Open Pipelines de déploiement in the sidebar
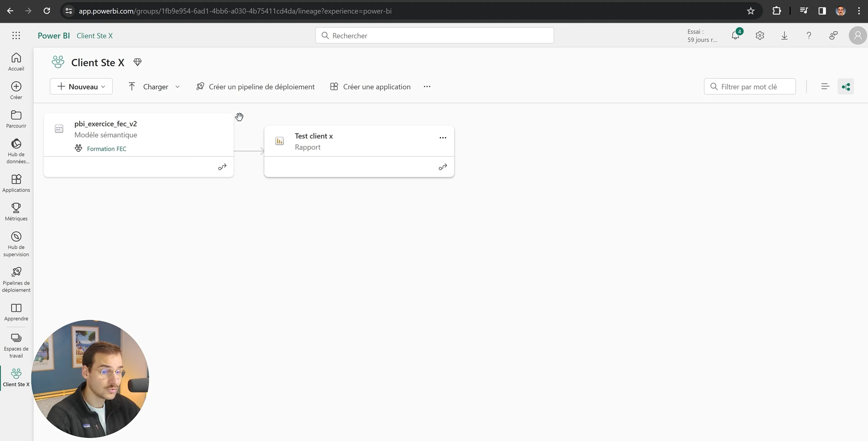This screenshot has height=441, width=868. pos(16,279)
